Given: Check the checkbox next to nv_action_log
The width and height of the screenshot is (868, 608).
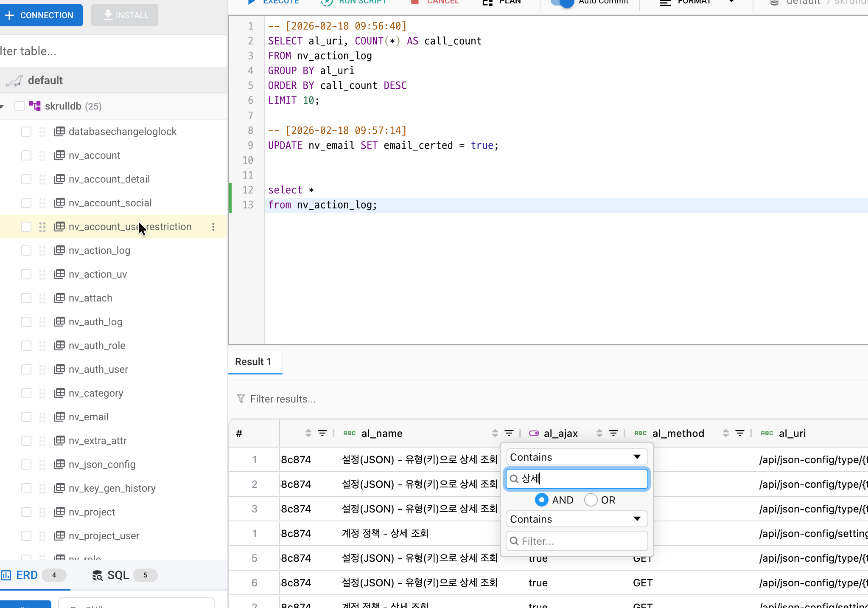Looking at the screenshot, I should (26, 251).
